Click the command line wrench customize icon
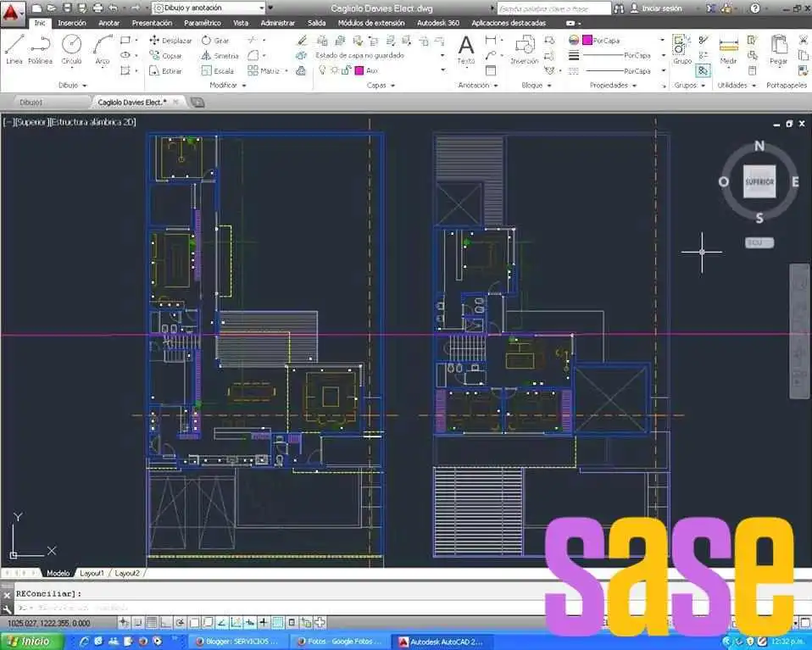 click(x=7, y=609)
